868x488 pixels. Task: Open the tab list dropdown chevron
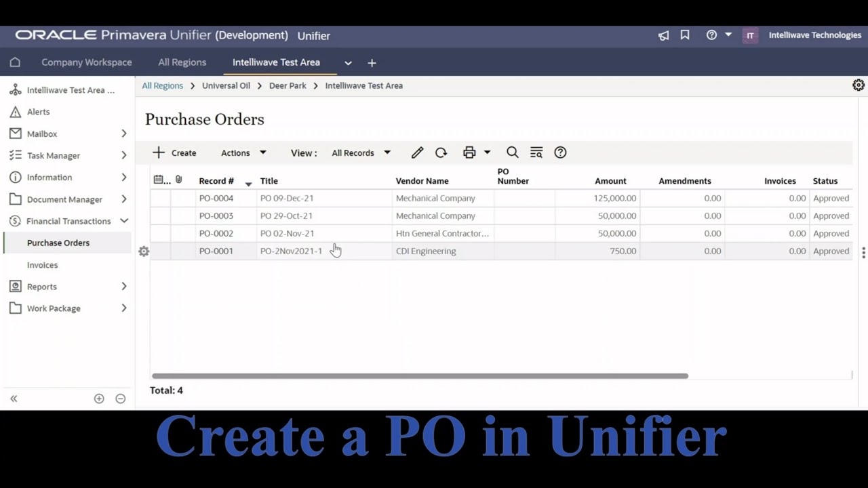[348, 63]
